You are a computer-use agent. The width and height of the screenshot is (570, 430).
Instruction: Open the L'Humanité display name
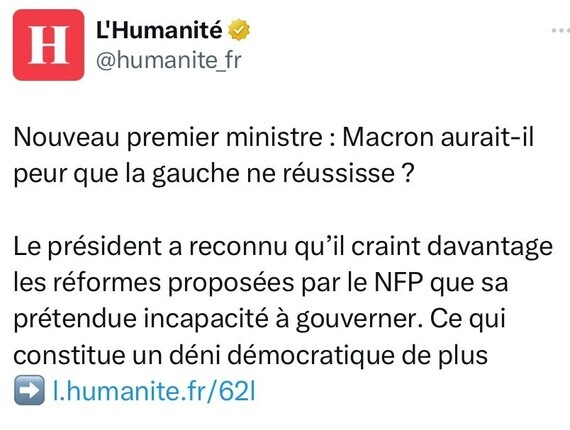click(x=159, y=29)
